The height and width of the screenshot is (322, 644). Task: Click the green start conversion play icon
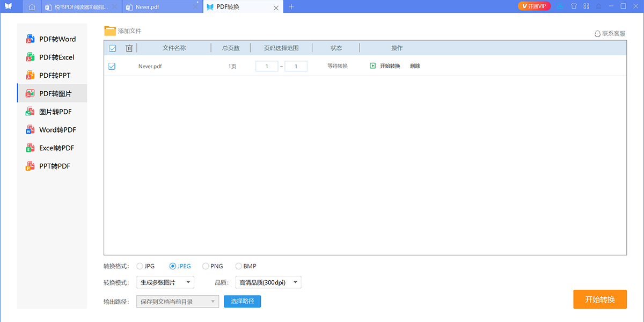[x=373, y=66]
